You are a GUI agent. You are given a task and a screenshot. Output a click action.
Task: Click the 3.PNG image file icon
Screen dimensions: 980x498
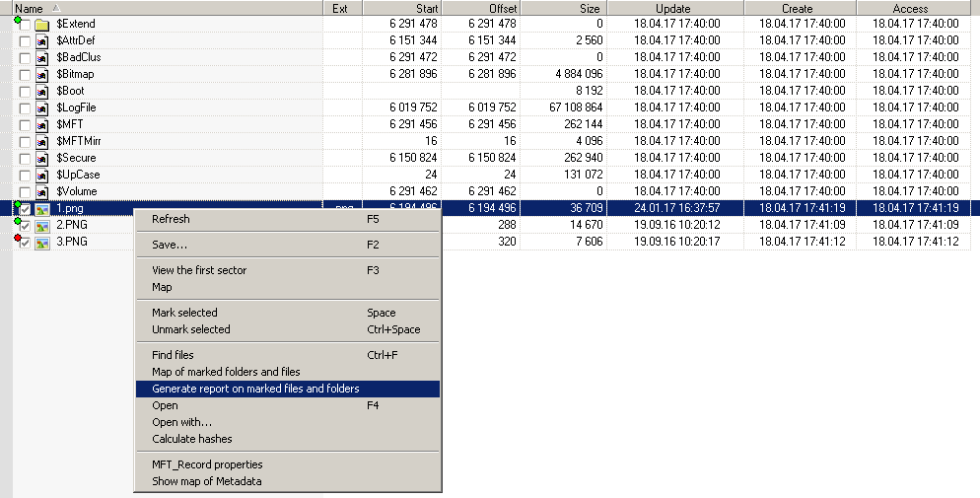(41, 242)
